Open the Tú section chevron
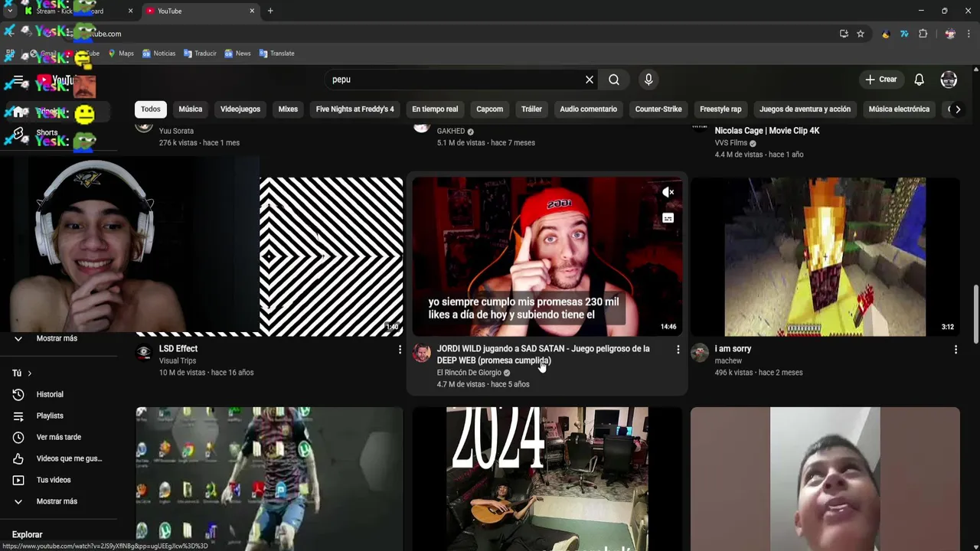The width and height of the screenshot is (980, 551). tap(29, 373)
